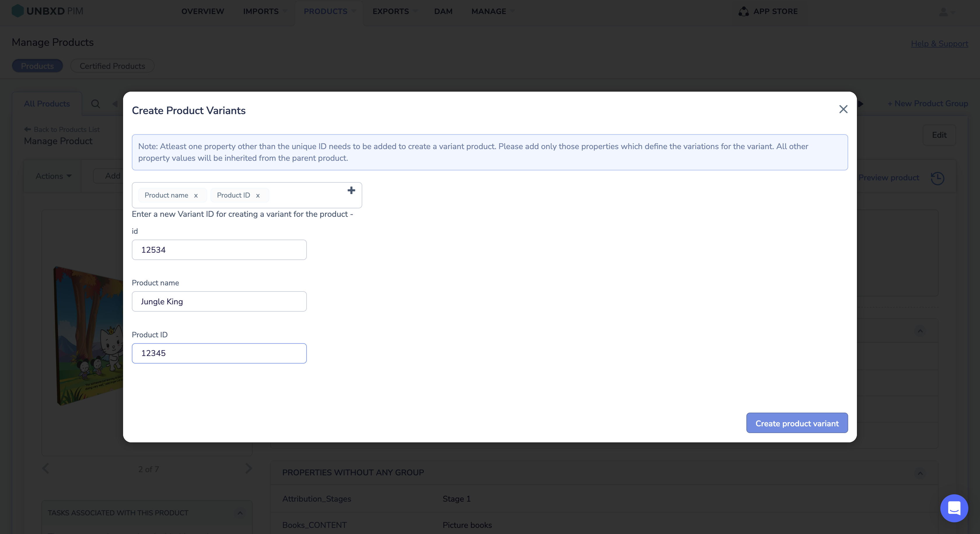
Task: Open Help & Support link
Action: pos(939,44)
